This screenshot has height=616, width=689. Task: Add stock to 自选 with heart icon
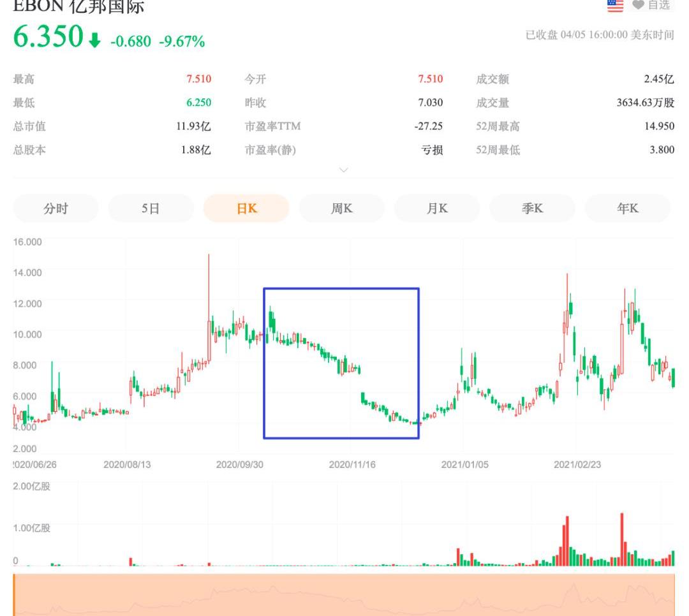point(651,5)
